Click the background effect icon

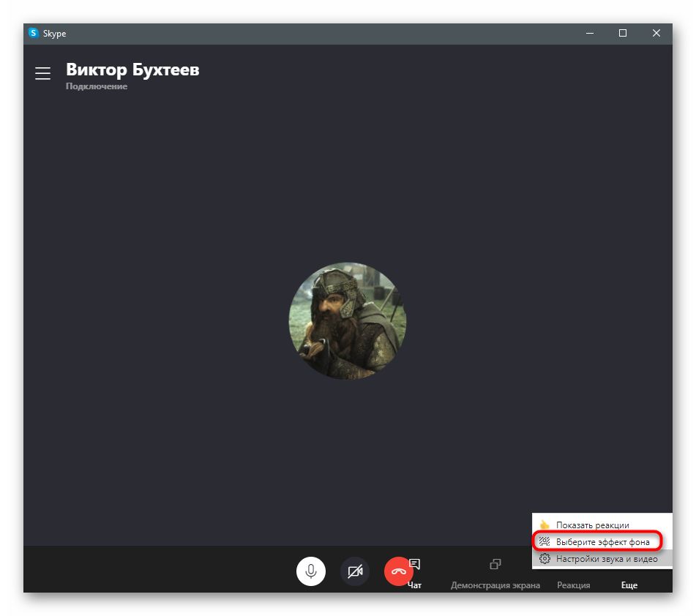point(545,542)
